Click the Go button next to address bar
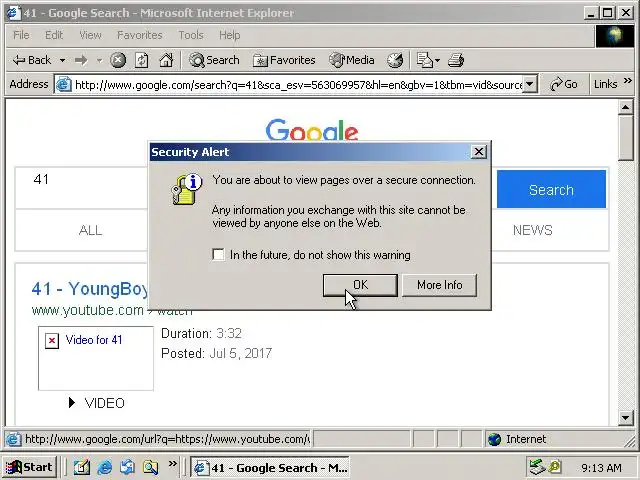 pos(564,84)
